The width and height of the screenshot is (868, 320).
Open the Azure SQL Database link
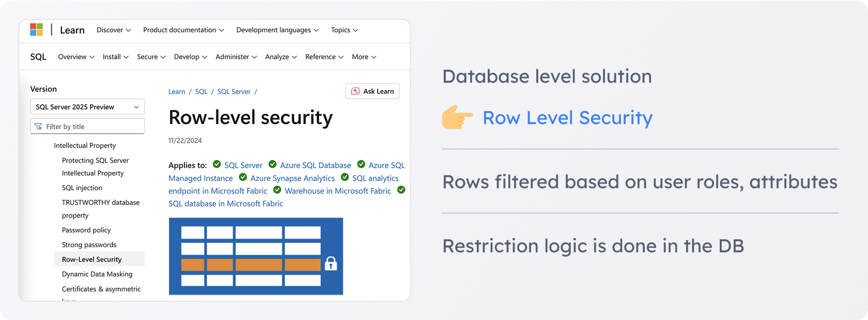(315, 165)
